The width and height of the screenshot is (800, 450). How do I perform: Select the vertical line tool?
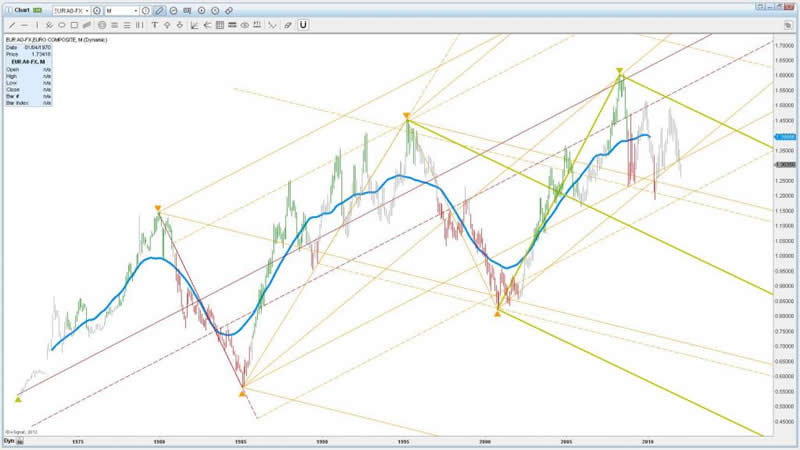[x=38, y=23]
